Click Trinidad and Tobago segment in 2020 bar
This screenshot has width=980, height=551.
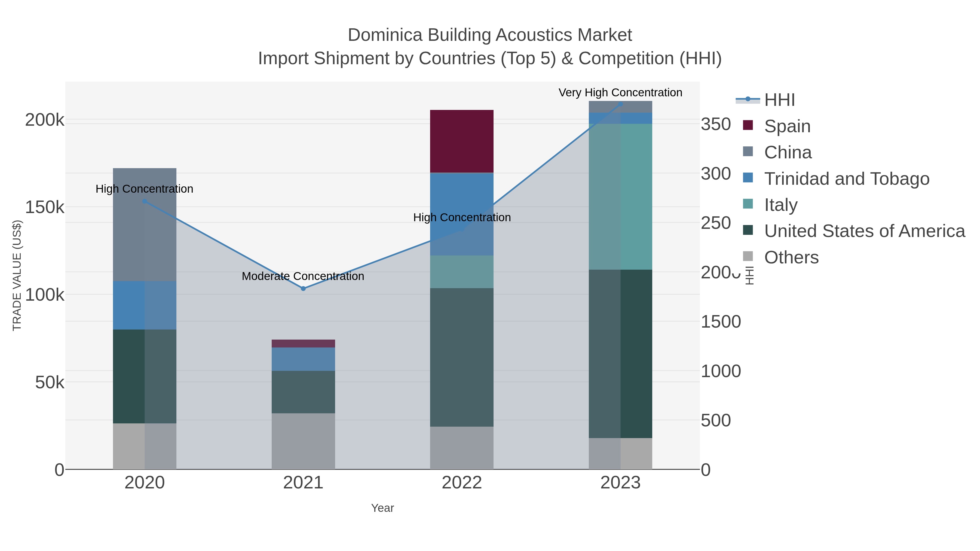point(145,305)
